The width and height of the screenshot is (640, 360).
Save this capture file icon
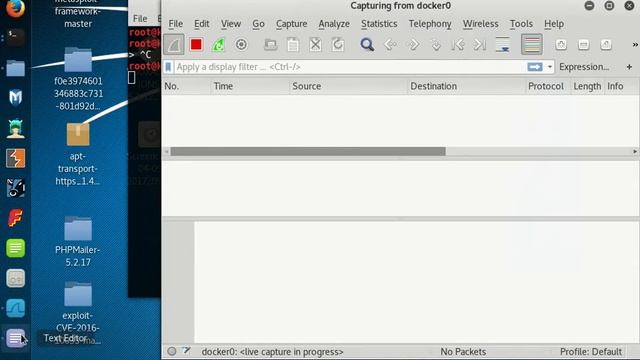[x=293, y=44]
